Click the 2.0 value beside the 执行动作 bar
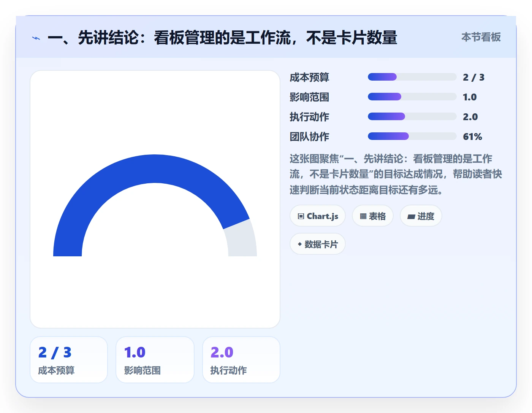Viewport: 532px width, 413px height. 470,117
